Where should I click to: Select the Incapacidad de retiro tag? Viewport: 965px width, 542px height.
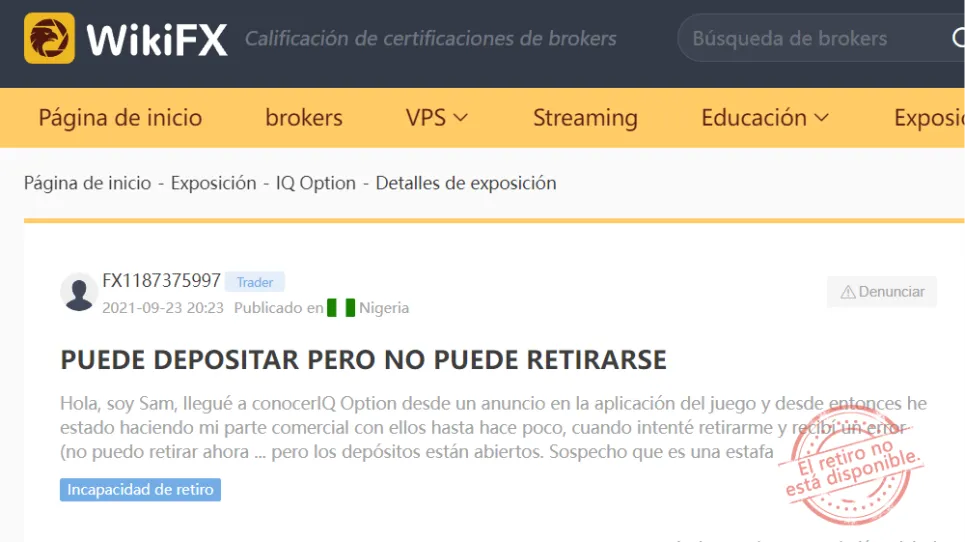(140, 490)
